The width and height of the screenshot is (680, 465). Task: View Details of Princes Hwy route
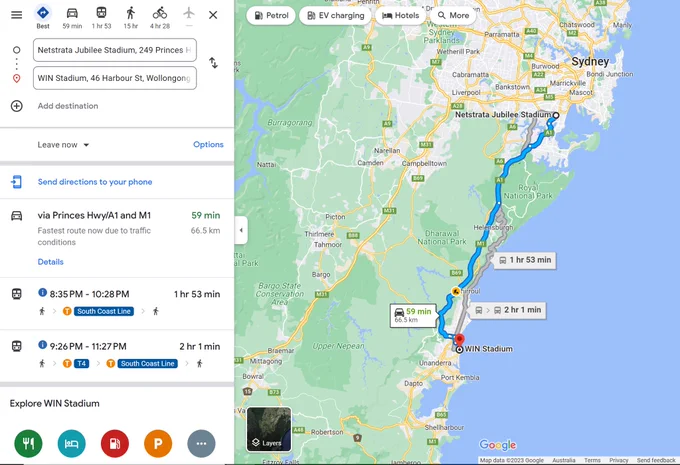coord(50,262)
